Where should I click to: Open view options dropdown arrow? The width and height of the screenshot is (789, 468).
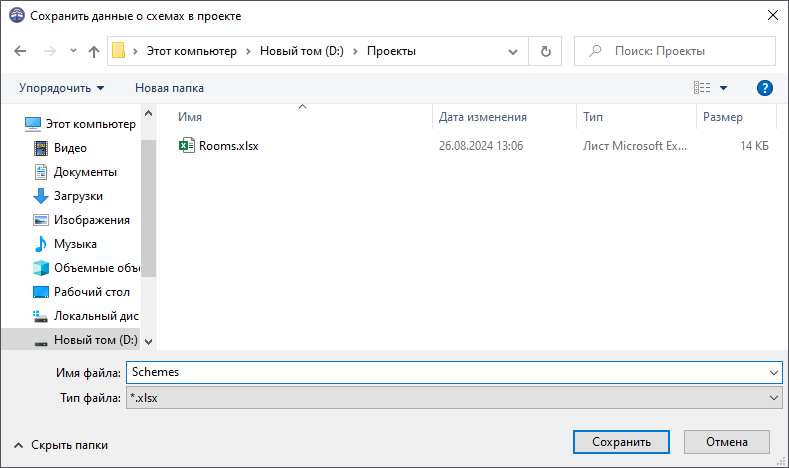(x=724, y=88)
